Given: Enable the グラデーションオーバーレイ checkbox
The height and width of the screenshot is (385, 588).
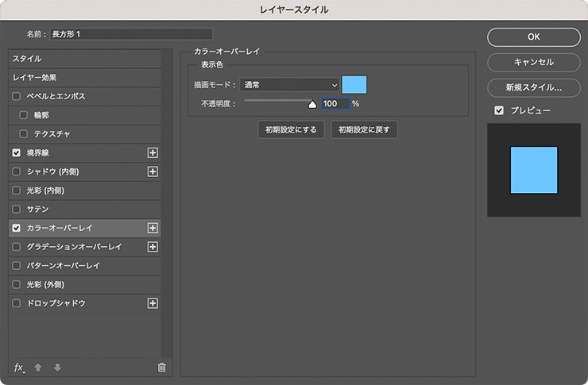Looking at the screenshot, I should (x=16, y=247).
